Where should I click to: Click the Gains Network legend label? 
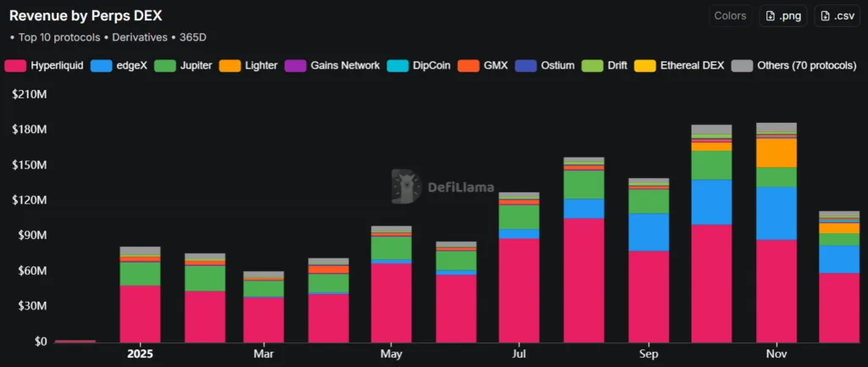(x=345, y=66)
